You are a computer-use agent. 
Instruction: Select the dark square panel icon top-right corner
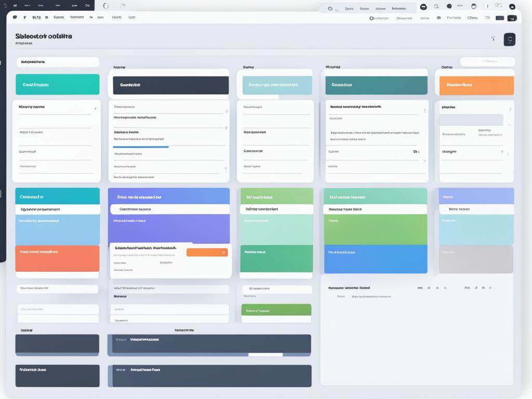tap(509, 39)
